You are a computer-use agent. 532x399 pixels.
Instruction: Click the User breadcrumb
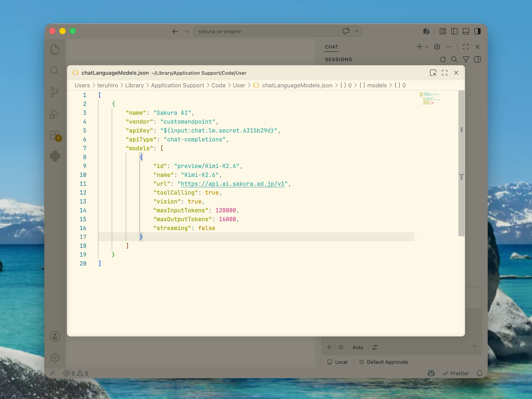(239, 85)
